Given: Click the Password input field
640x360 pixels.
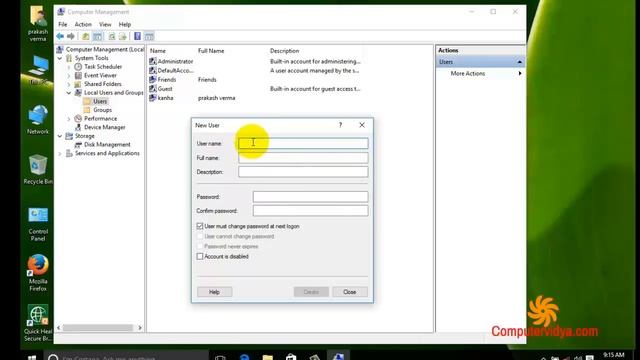Looking at the screenshot, I should (310, 197).
